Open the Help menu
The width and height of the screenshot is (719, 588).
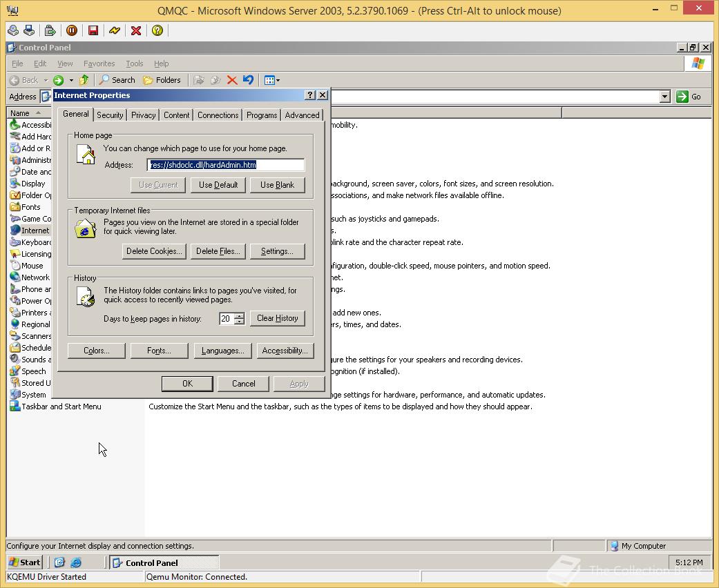[161, 63]
